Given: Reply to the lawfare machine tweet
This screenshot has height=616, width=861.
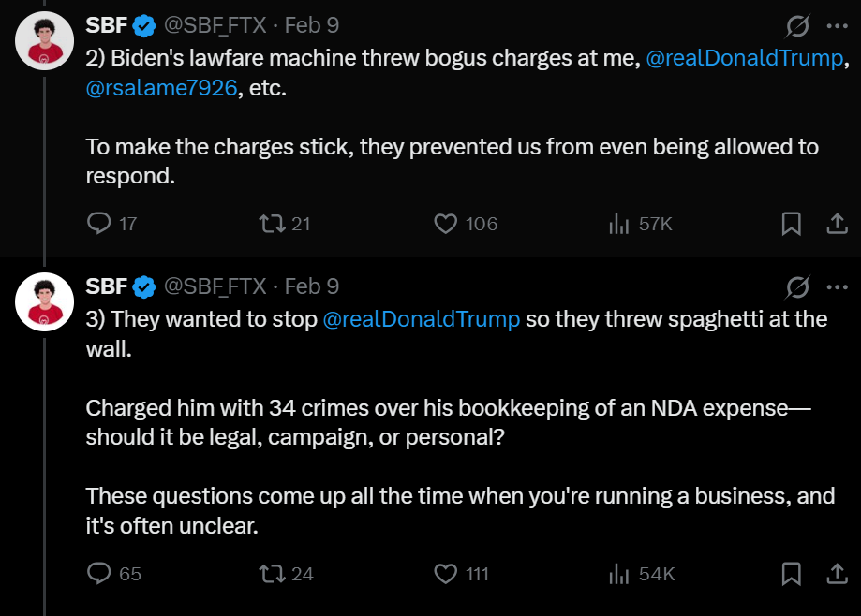Looking at the screenshot, I should [x=99, y=224].
